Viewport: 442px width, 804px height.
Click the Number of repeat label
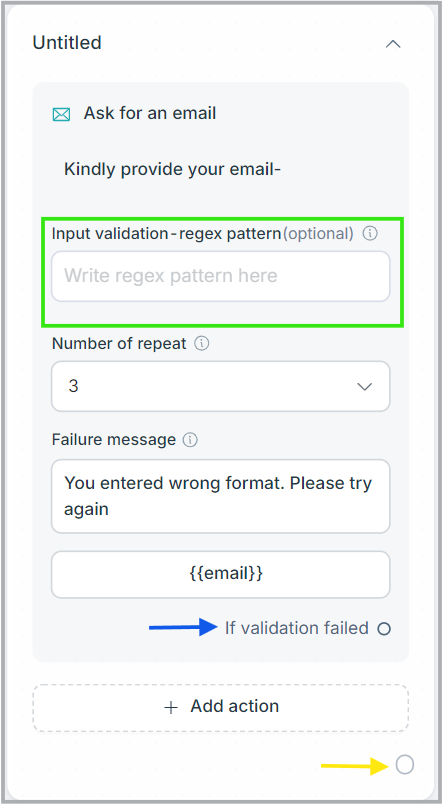click(119, 344)
